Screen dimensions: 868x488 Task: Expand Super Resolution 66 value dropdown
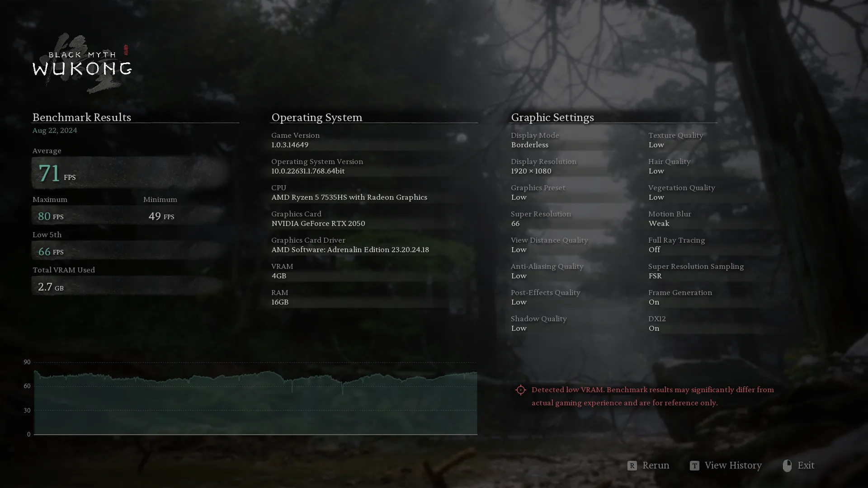click(515, 224)
